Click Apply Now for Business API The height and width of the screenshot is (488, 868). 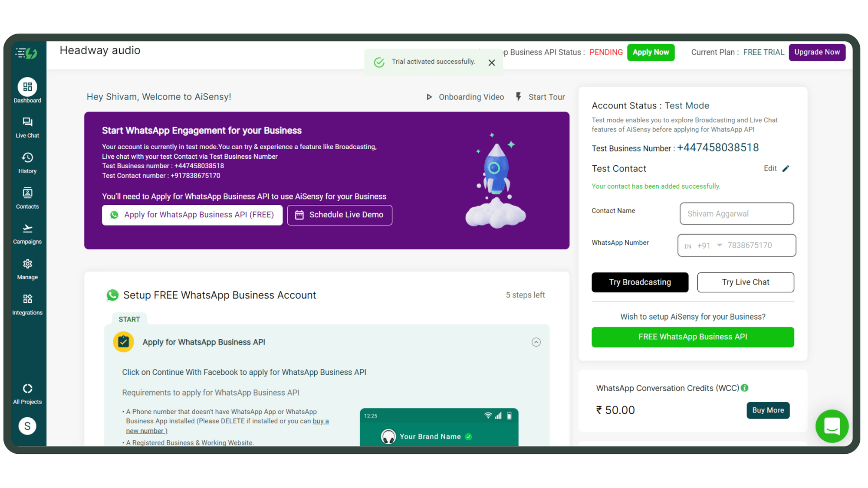click(651, 53)
